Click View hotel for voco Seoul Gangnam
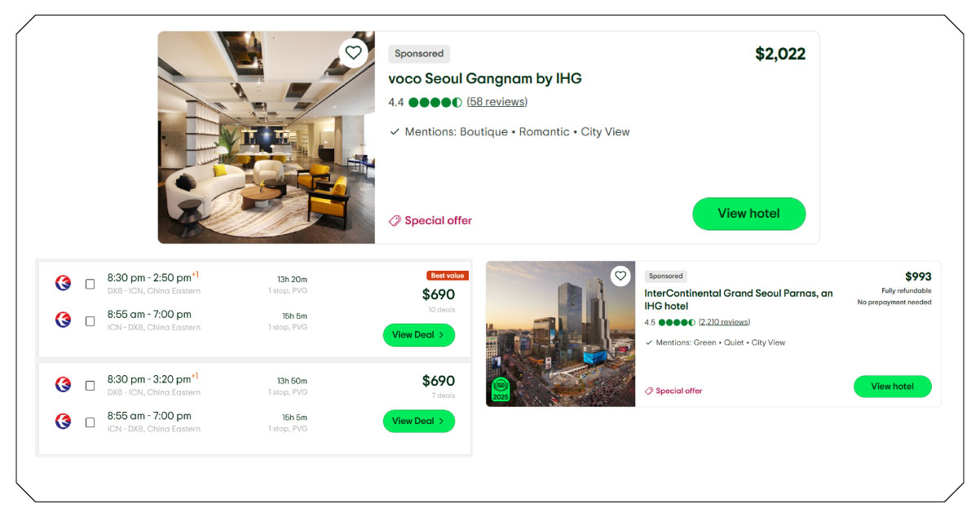This screenshot has width=980, height=517. click(x=748, y=214)
